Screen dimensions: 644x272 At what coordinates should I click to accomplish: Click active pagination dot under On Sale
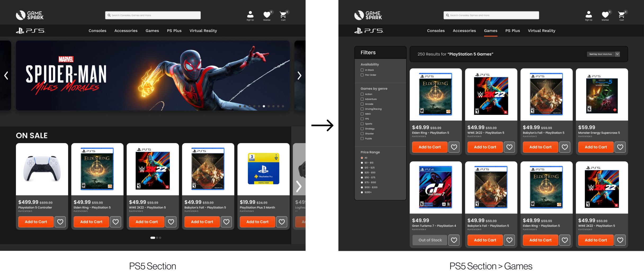coord(153,238)
